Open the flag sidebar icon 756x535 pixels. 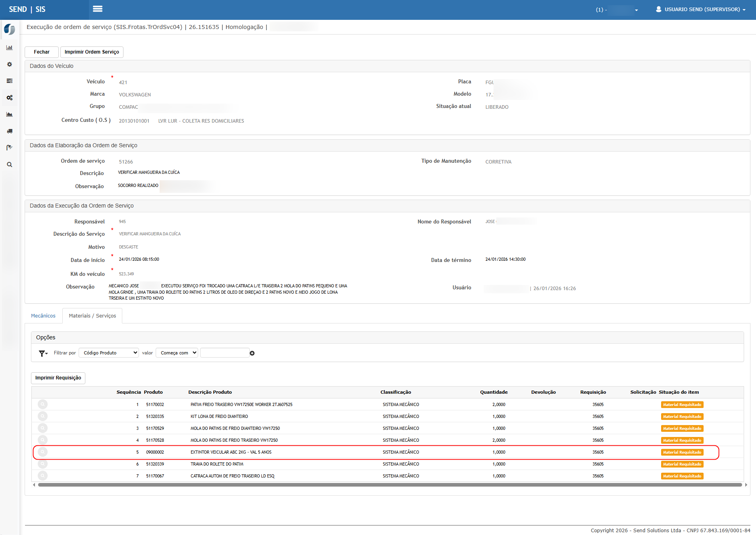[x=10, y=148]
